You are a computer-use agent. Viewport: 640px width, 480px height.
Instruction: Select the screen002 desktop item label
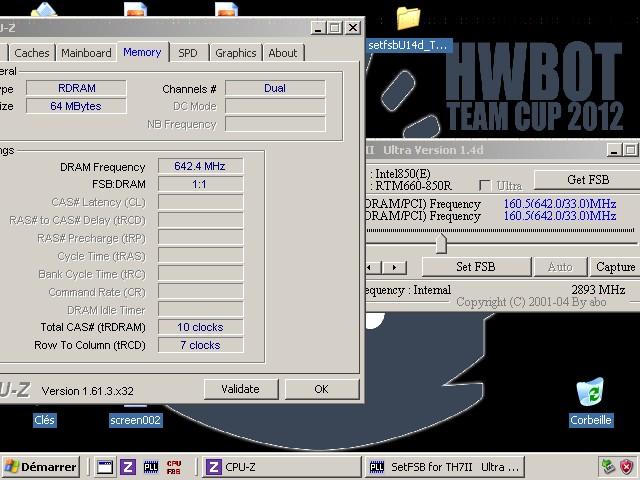136,420
